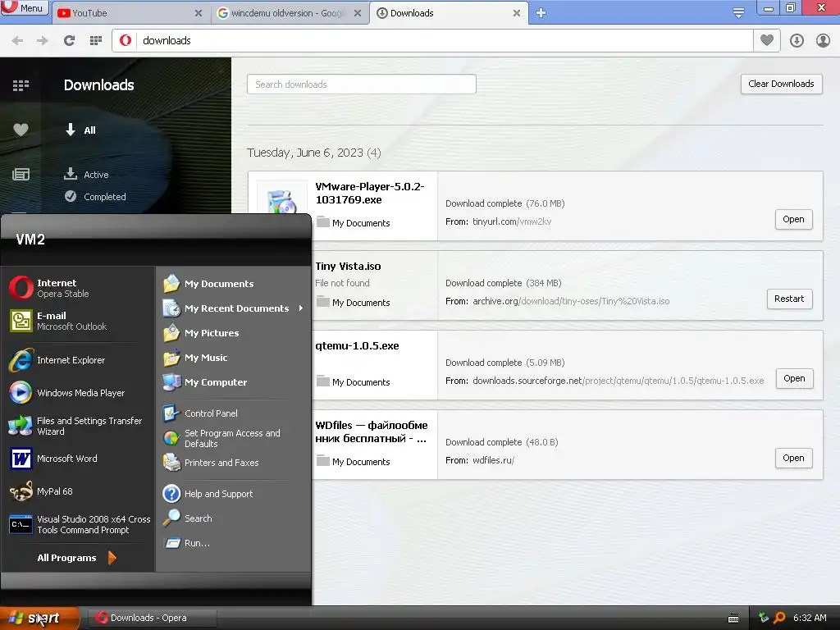Open the VMware-Player download

[793, 219]
